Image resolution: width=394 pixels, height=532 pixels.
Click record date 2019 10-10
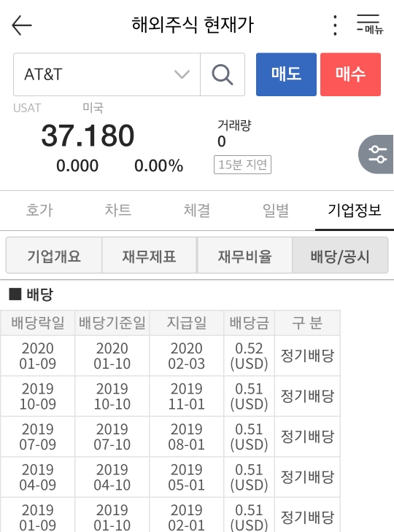[x=112, y=396]
